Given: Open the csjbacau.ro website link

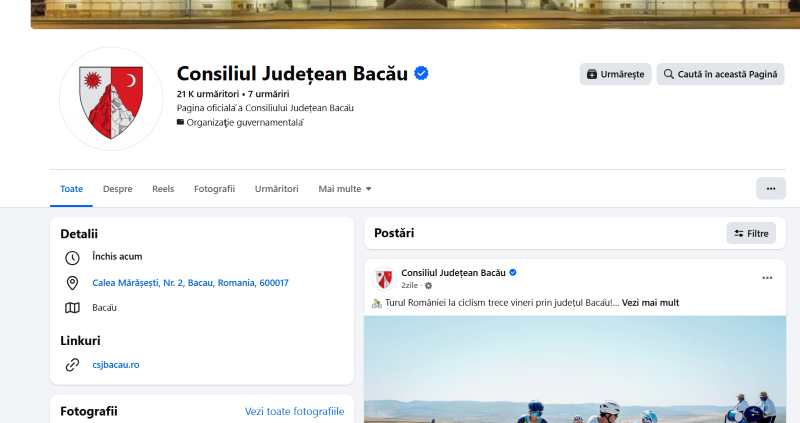Looking at the screenshot, I should 116,365.
